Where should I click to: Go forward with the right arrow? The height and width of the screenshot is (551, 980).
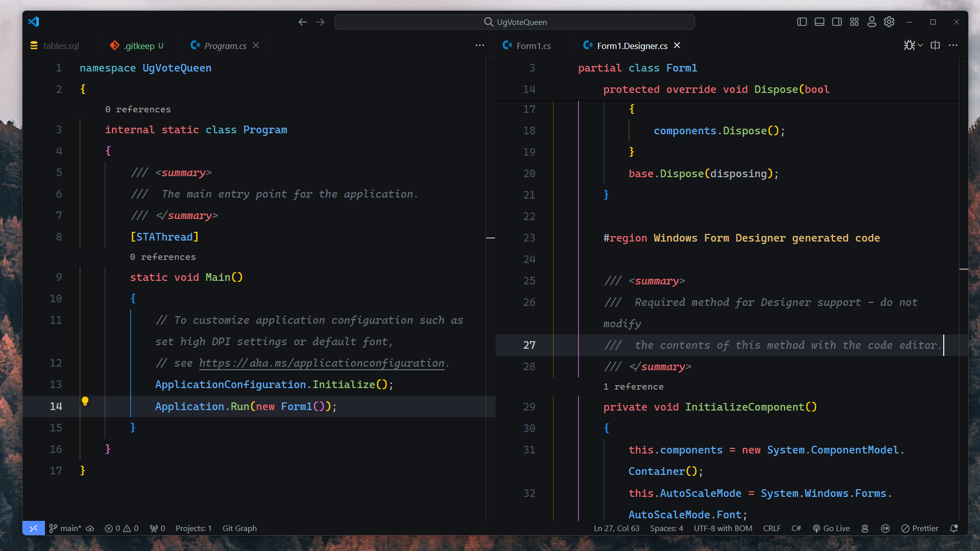point(320,22)
